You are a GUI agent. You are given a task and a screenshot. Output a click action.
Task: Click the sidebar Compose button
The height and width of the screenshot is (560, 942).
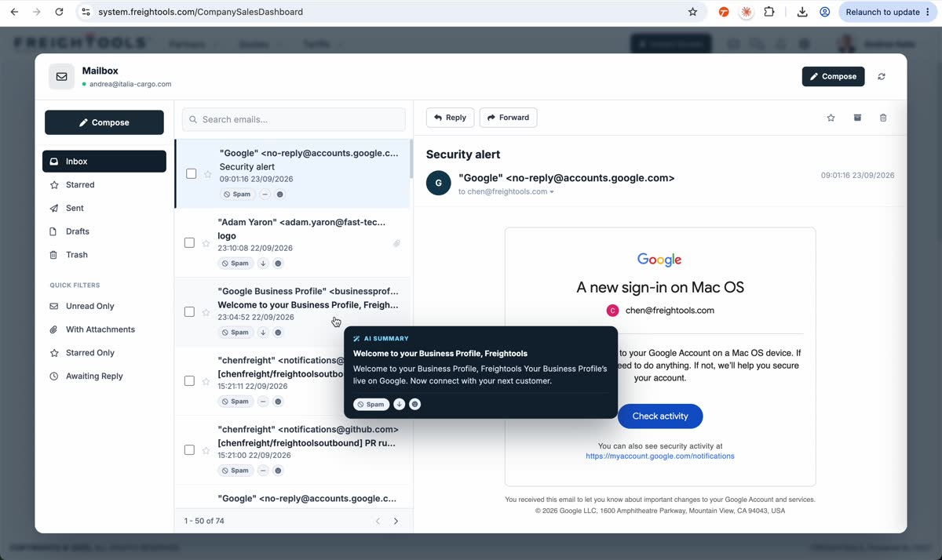click(x=104, y=122)
